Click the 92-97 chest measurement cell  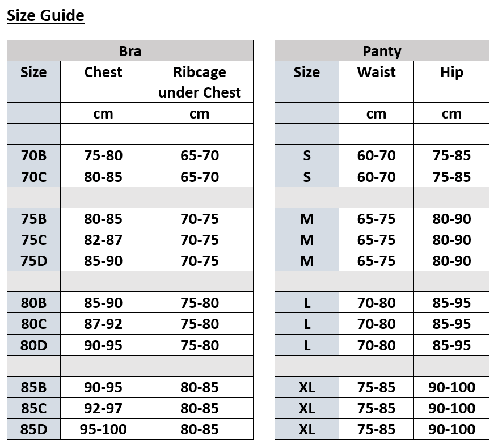click(103, 408)
